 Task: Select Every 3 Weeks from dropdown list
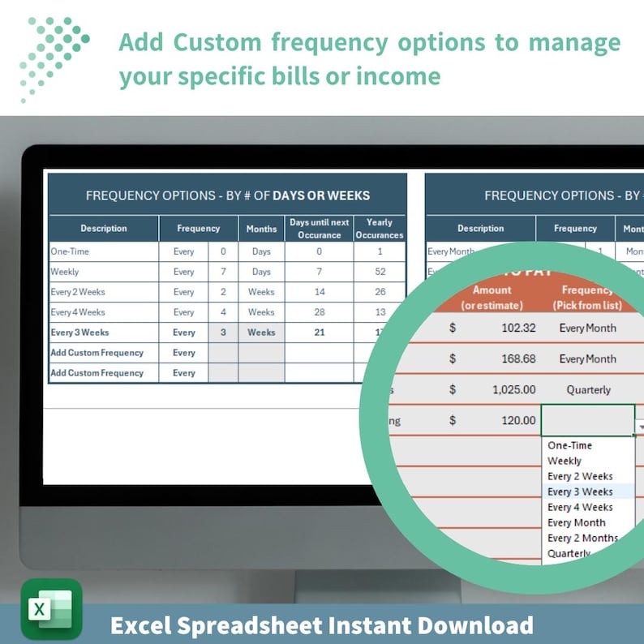click(x=580, y=492)
